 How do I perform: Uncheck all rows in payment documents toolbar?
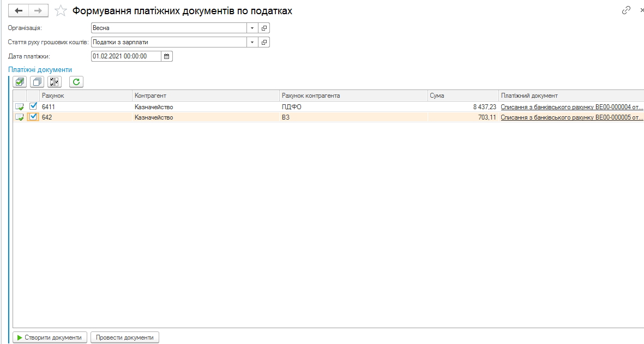click(x=37, y=82)
